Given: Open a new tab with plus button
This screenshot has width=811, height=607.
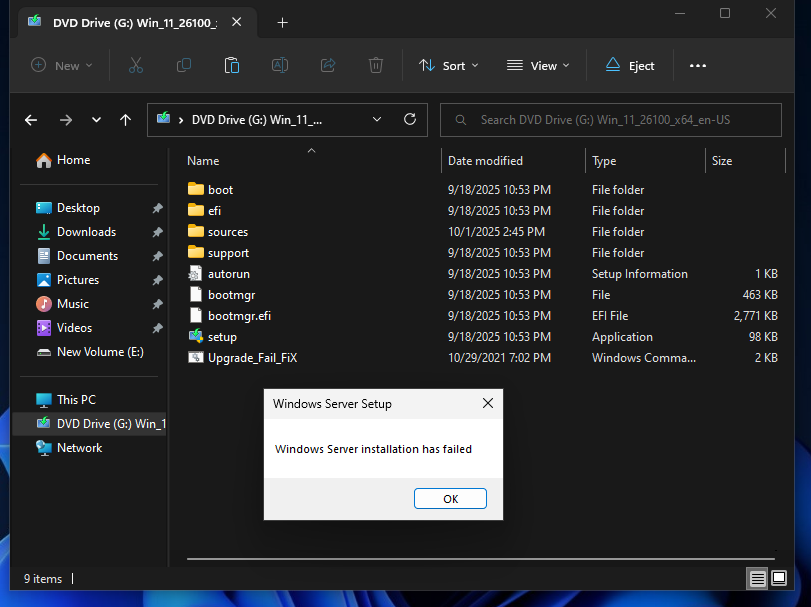Looking at the screenshot, I should click(282, 23).
